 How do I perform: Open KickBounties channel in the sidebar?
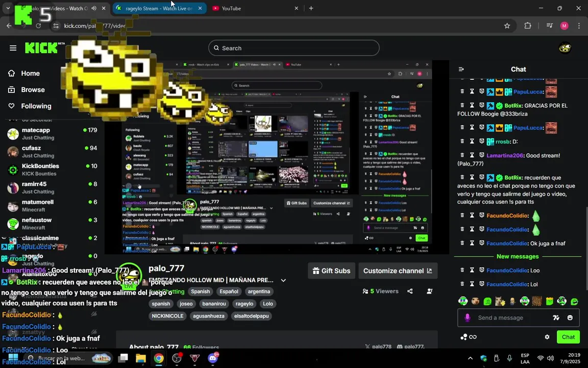coord(53,169)
